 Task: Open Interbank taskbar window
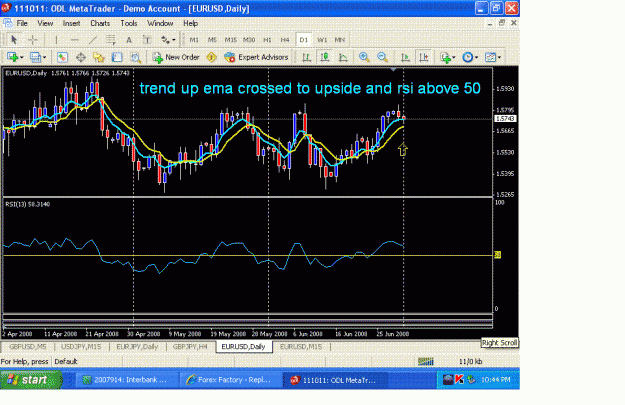(126, 380)
